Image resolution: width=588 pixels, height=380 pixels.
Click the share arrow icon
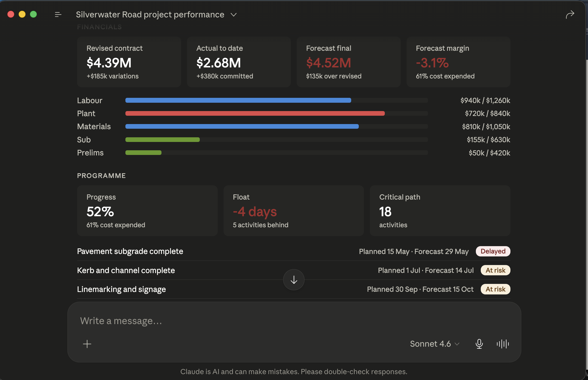click(570, 14)
